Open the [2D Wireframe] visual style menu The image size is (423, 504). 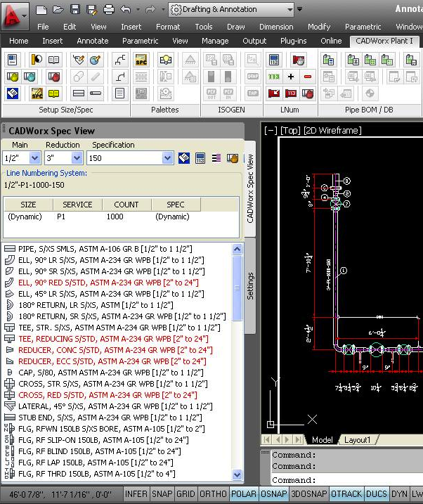point(332,131)
